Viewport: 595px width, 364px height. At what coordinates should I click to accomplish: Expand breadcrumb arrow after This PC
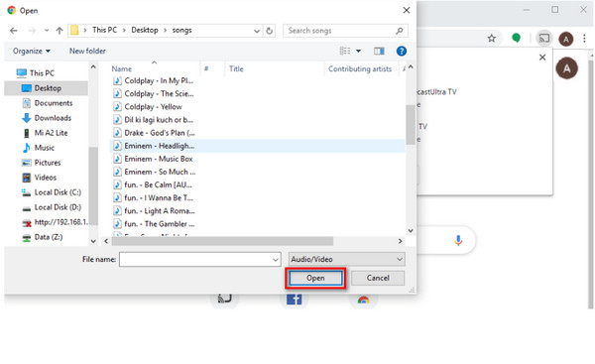124,31
